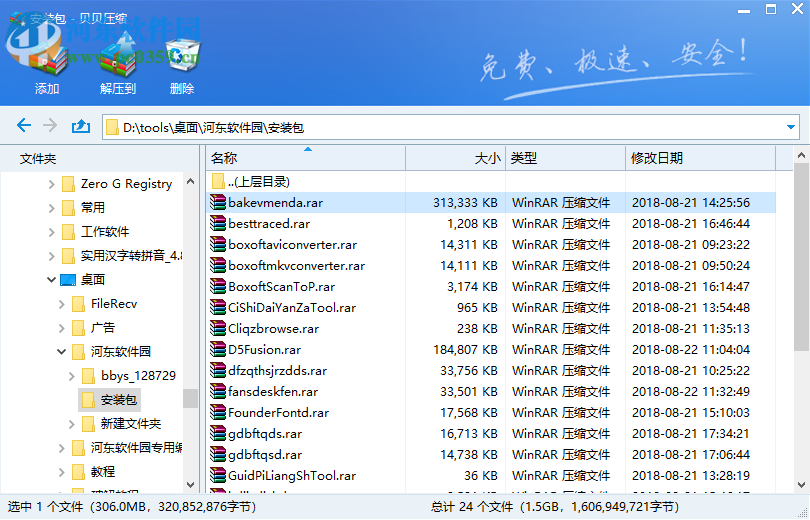The image size is (810, 520).
Task: Click the up-one-level folder icon
Action: click(81, 126)
